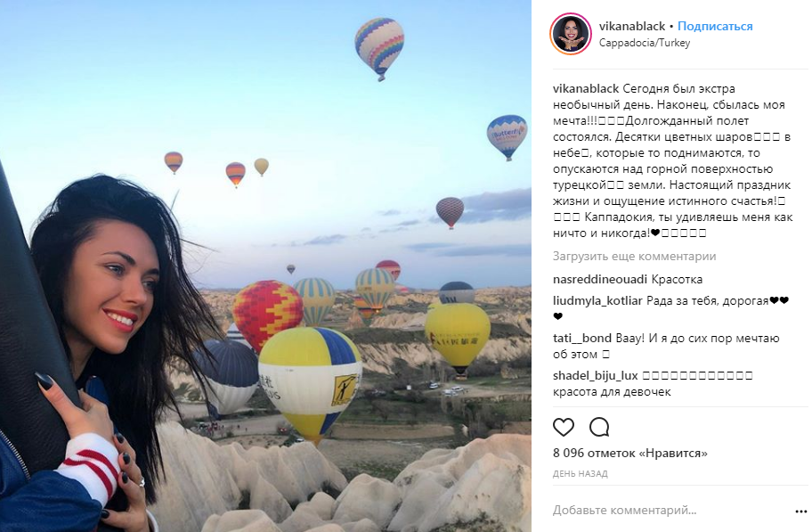Click the hot air balloon photo

tap(265, 266)
